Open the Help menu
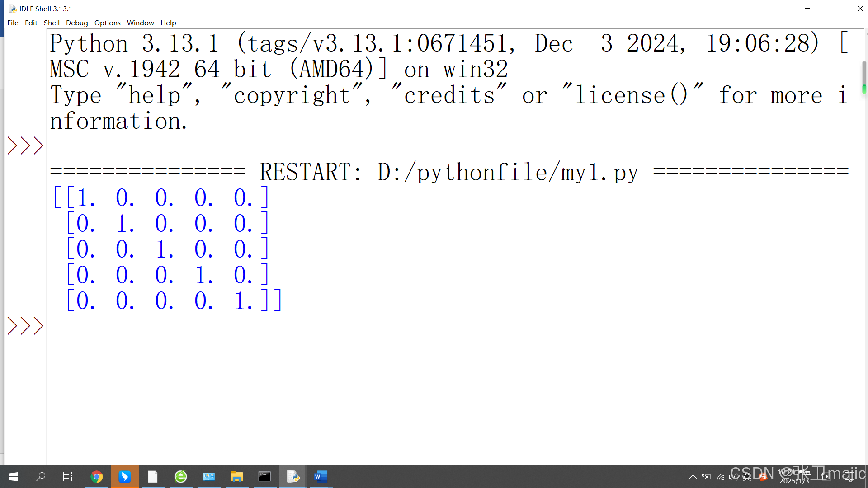 [x=168, y=23]
